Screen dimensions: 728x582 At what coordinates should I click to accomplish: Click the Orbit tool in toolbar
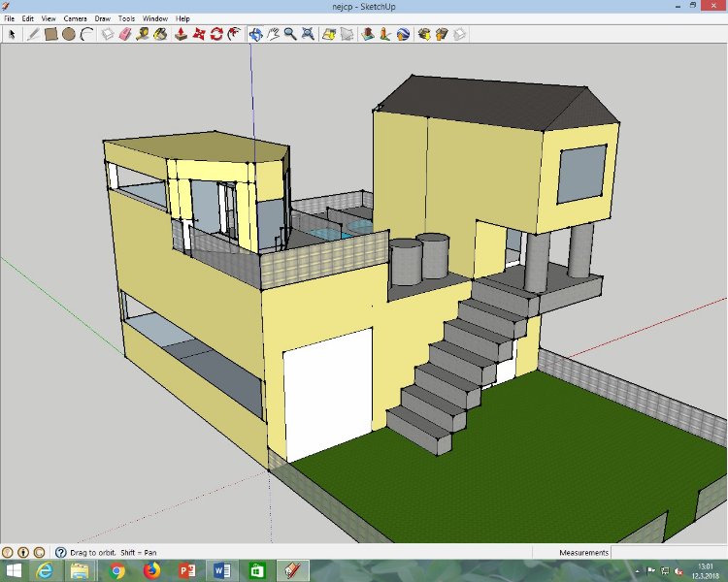[255, 34]
